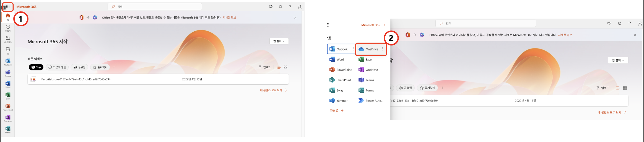Open SharePoint in the apps panel
Screen dimensions: 644x142
340,80
